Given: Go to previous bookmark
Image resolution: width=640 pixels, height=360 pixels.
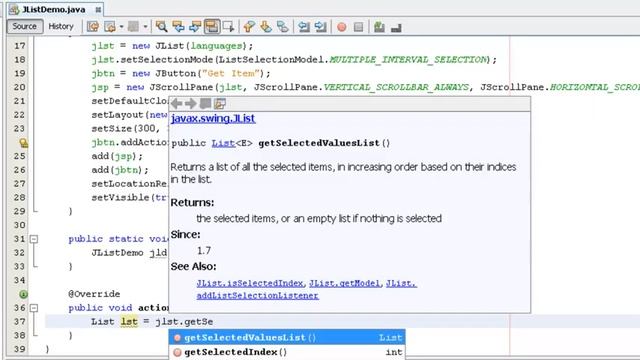Looking at the screenshot, I should [249, 27].
